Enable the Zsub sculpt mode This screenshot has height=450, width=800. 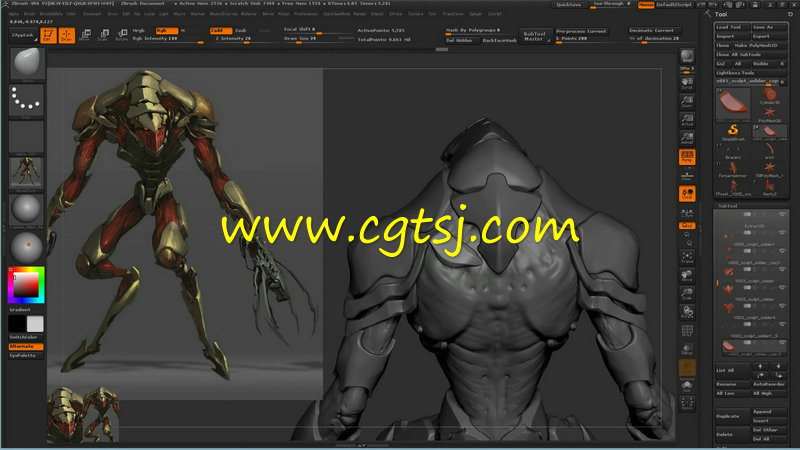tap(242, 31)
